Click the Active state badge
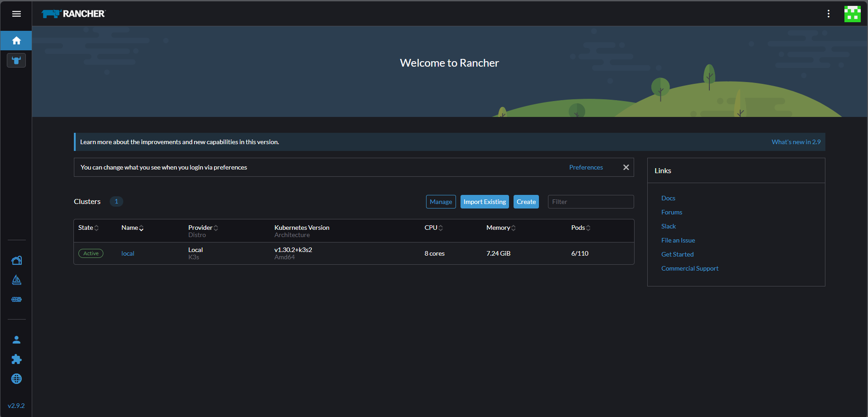 click(91, 253)
